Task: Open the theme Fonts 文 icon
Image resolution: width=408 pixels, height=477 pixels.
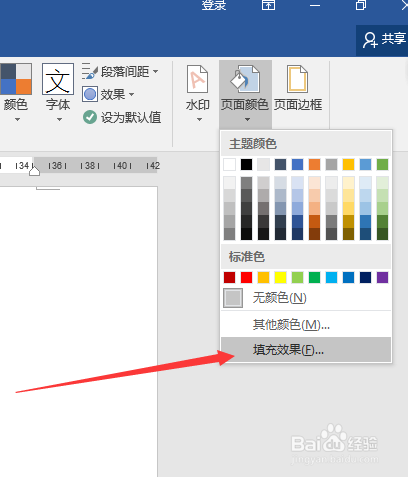Action: pos(58,79)
